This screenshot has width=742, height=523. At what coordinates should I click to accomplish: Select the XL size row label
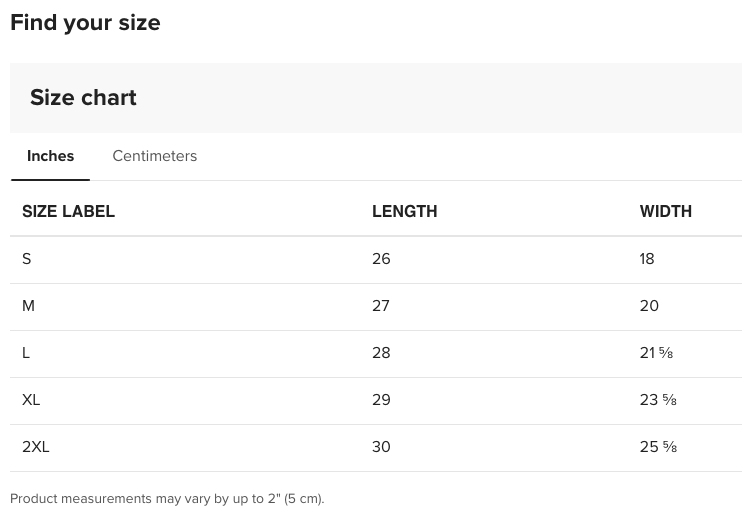point(31,400)
